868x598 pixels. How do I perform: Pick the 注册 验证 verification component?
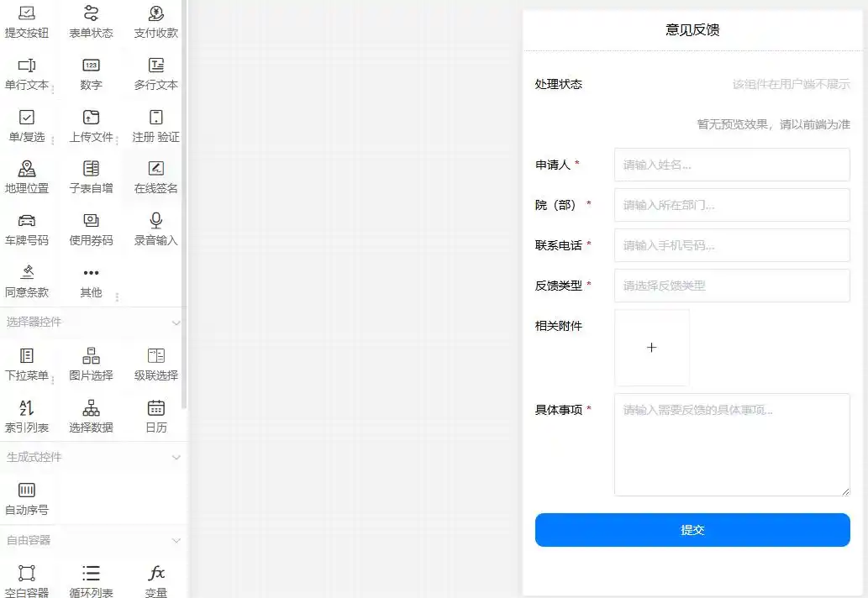156,126
